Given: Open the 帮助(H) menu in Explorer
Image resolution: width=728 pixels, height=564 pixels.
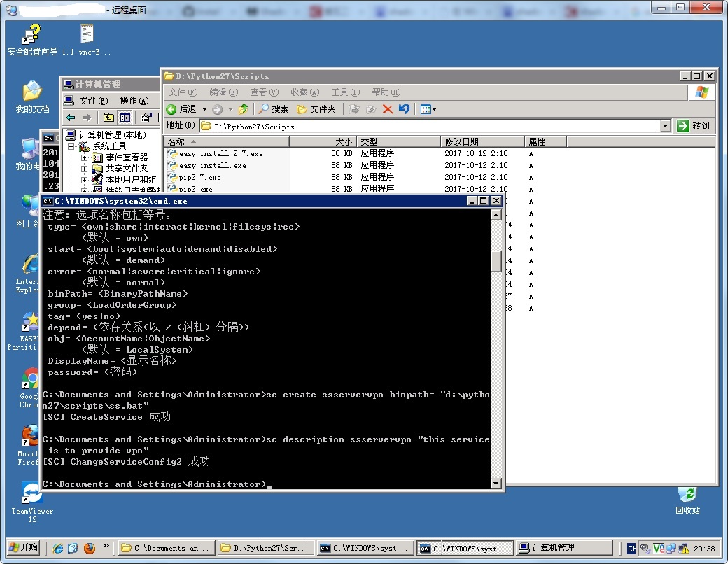Looking at the screenshot, I should [x=386, y=92].
